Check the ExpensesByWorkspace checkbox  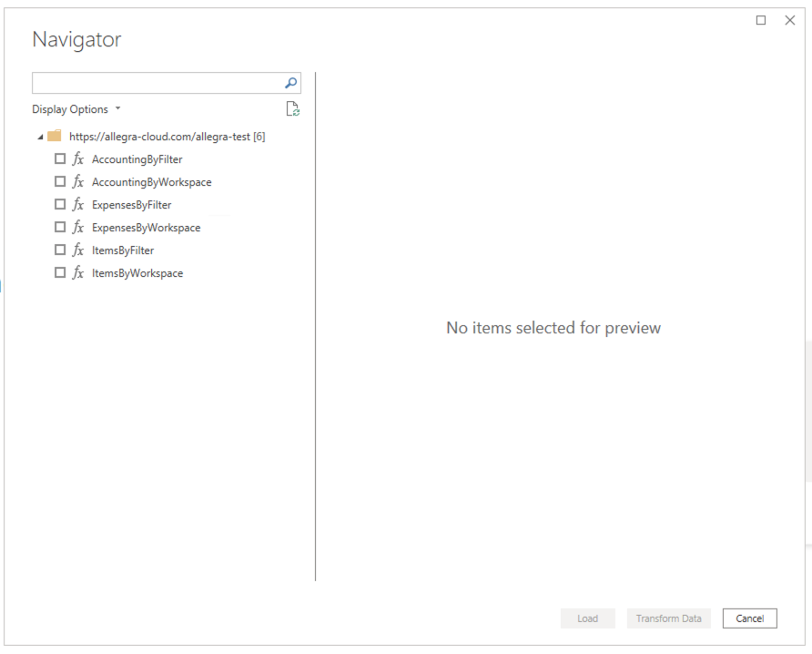pyautogui.click(x=60, y=227)
